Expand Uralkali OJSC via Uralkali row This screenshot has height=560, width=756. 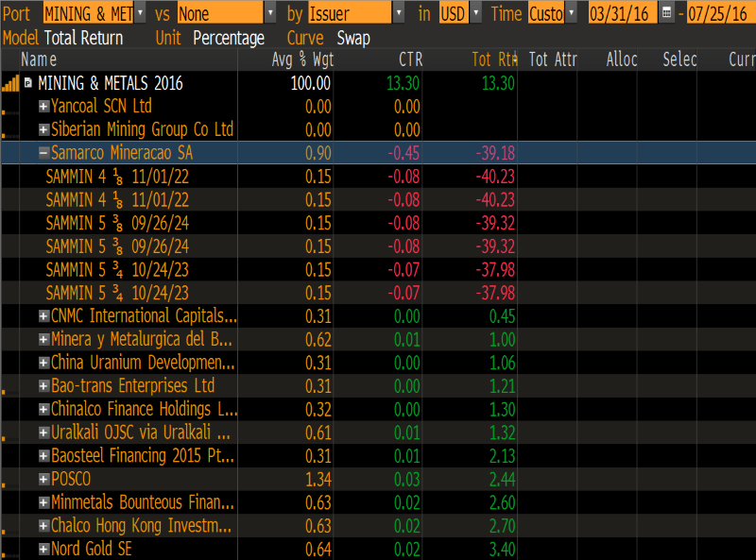43,433
